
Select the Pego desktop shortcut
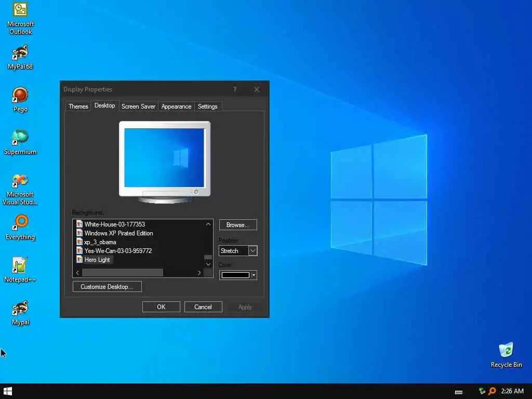(20, 100)
